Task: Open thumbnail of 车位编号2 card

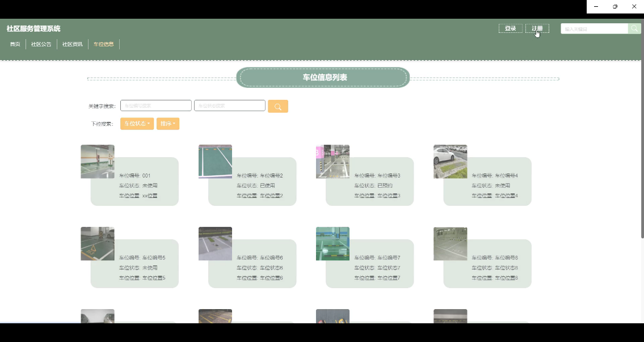Action: [x=215, y=161]
